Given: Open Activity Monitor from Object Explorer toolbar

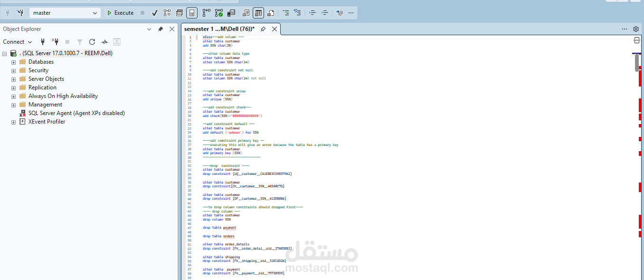Looking at the screenshot, I should tap(104, 42).
